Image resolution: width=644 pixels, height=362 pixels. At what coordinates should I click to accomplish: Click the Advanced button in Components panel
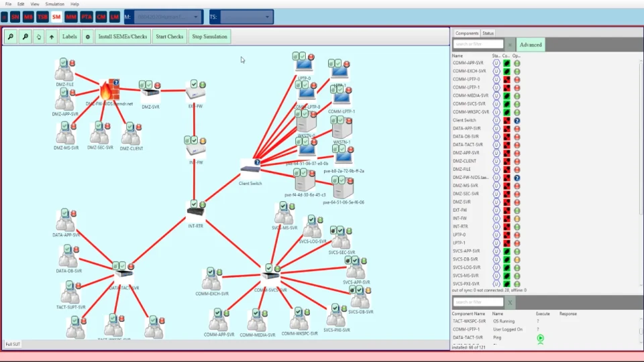pos(531,45)
